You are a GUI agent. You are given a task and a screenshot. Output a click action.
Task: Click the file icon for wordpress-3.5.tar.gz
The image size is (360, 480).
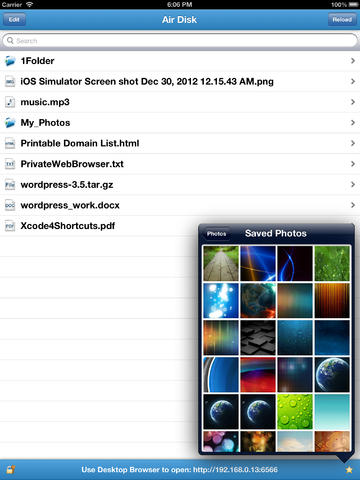point(10,185)
